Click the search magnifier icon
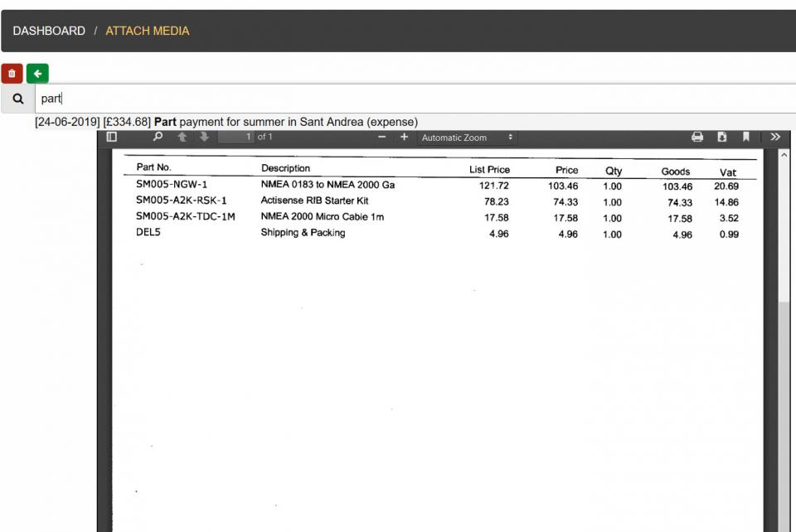This screenshot has height=532, width=796. point(17,99)
